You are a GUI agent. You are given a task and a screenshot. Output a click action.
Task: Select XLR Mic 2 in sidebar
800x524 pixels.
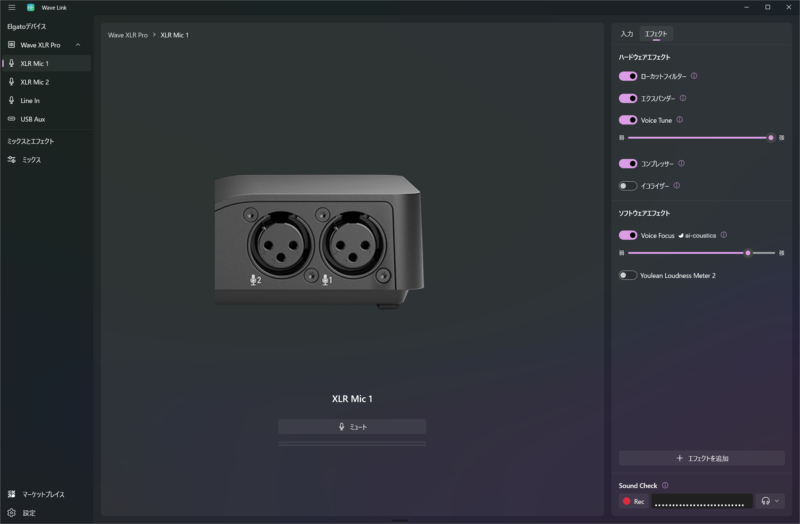coord(46,82)
